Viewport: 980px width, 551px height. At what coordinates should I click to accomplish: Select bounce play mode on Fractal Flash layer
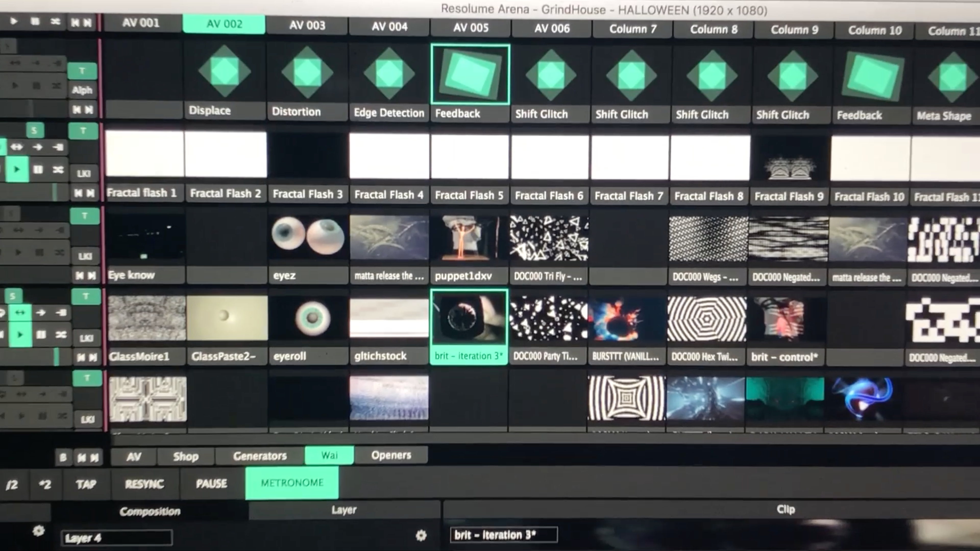(x=16, y=147)
